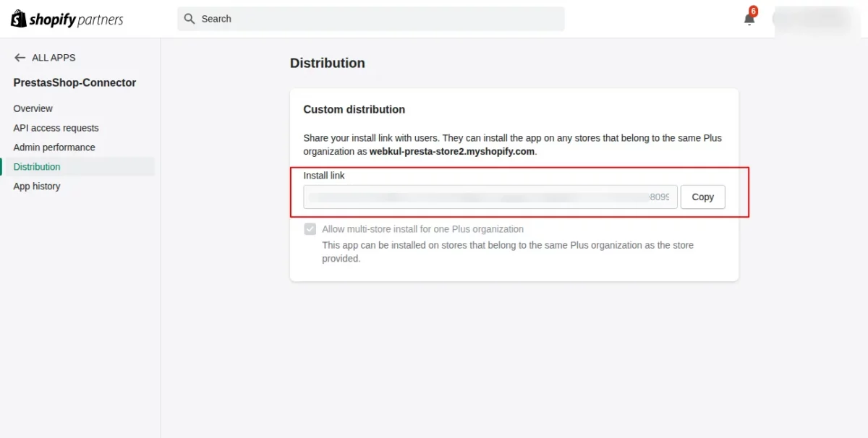Click the Install link text field
The width and height of the screenshot is (868, 438).
(490, 197)
